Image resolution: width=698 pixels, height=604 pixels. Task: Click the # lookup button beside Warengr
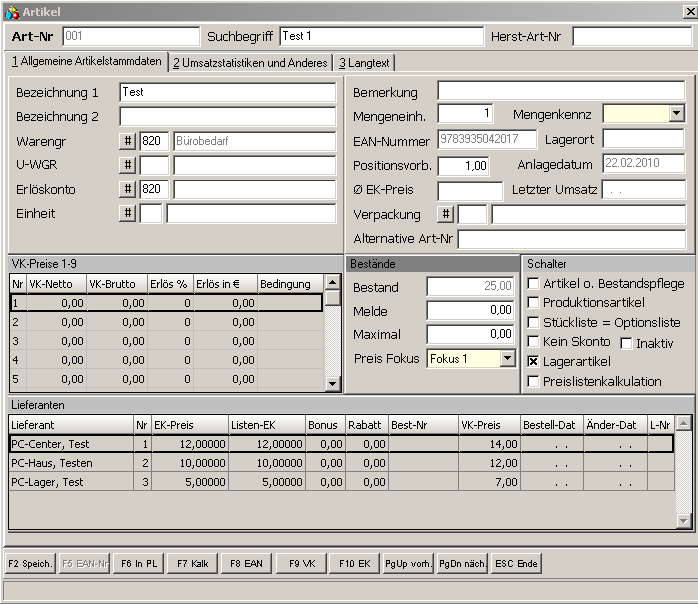click(x=128, y=141)
